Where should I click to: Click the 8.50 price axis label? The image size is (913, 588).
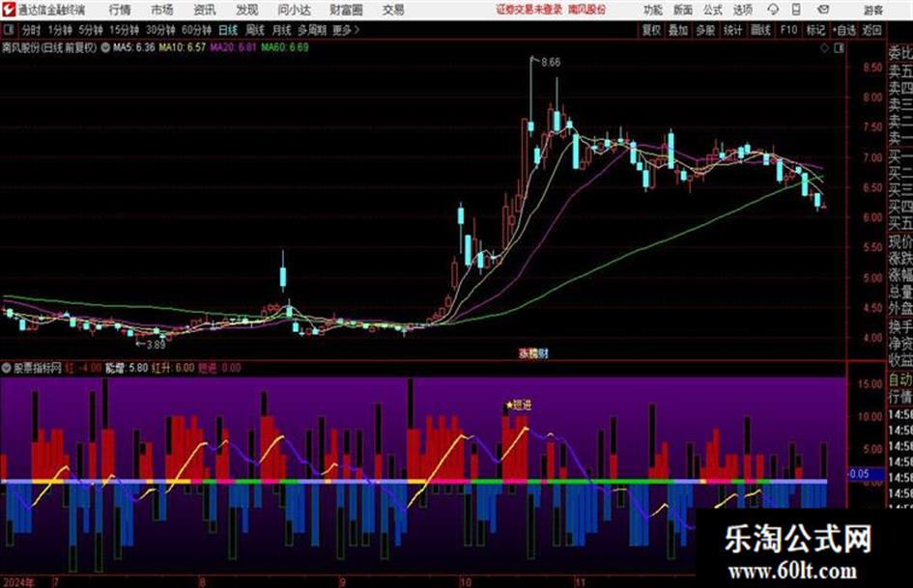point(872,68)
